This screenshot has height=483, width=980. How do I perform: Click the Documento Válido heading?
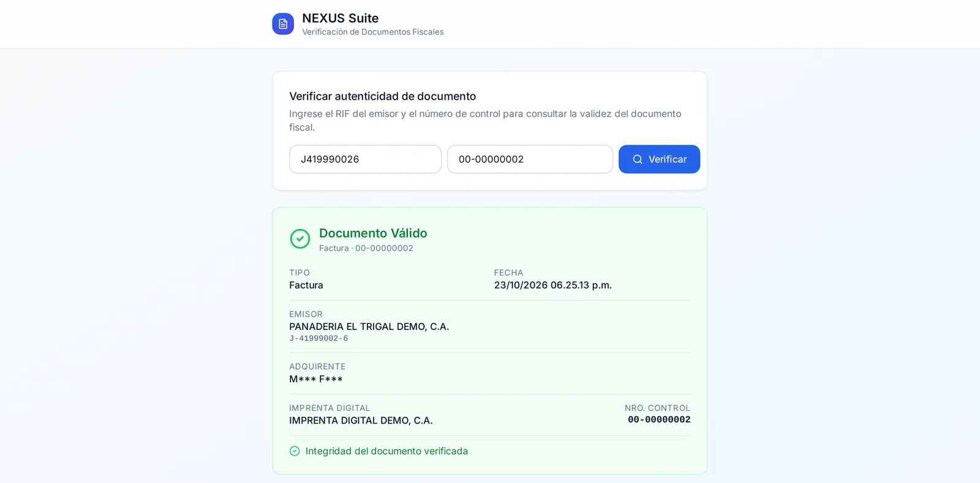(373, 233)
